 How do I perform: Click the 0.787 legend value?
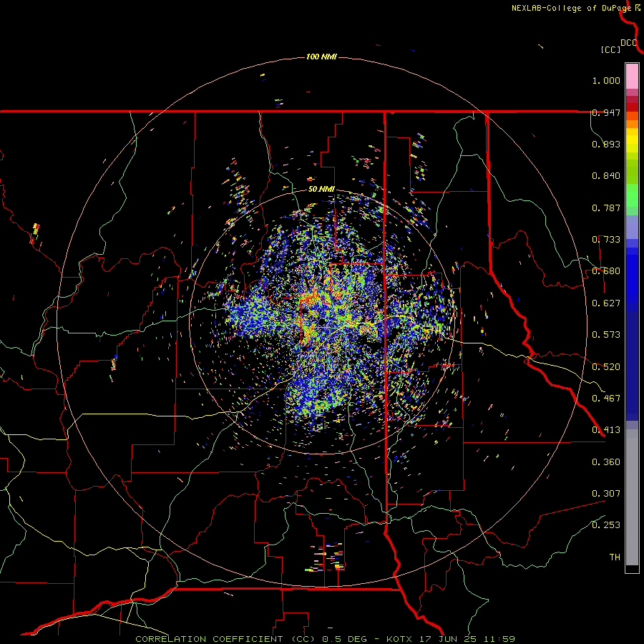pos(606,208)
